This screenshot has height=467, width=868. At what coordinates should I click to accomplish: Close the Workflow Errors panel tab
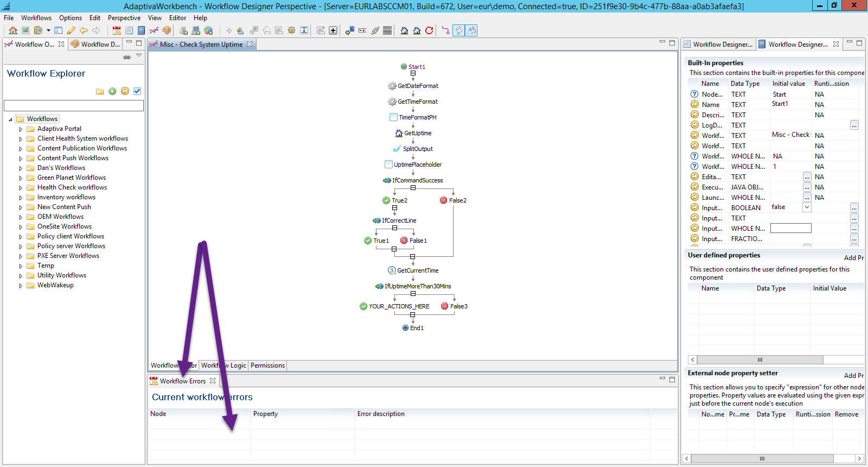(x=213, y=381)
